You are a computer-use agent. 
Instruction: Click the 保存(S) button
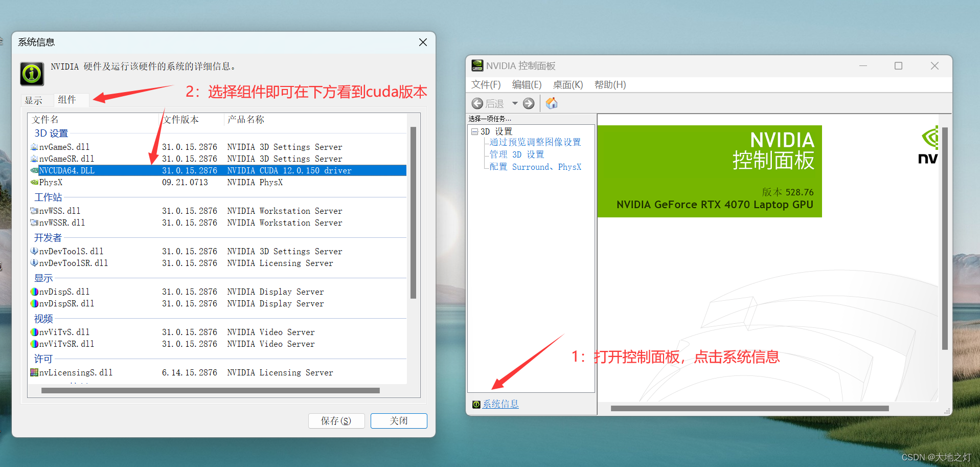[336, 420]
